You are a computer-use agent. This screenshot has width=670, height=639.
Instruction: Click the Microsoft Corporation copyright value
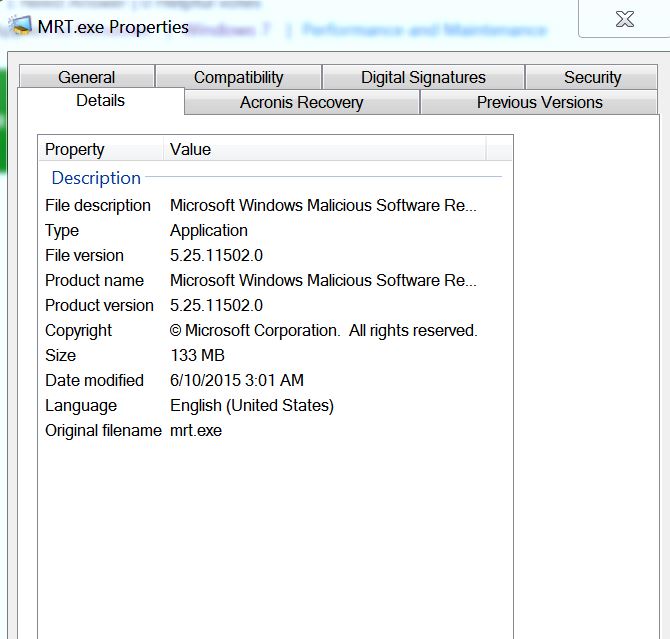click(x=323, y=330)
